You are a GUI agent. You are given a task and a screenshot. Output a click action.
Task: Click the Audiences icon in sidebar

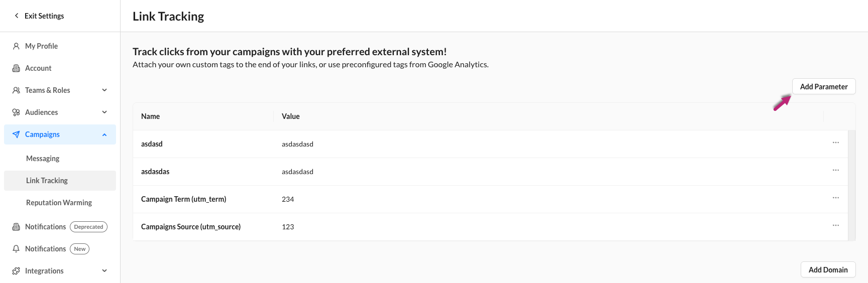click(16, 112)
